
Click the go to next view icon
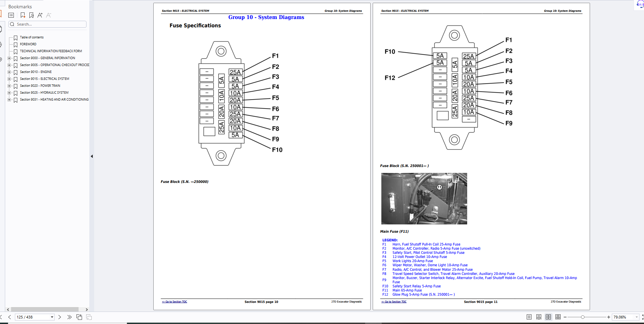[89, 317]
